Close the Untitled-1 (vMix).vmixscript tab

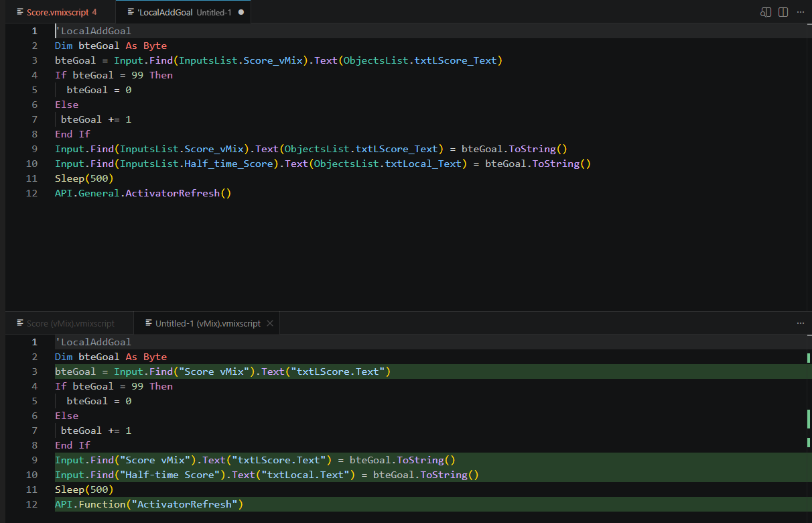point(270,323)
